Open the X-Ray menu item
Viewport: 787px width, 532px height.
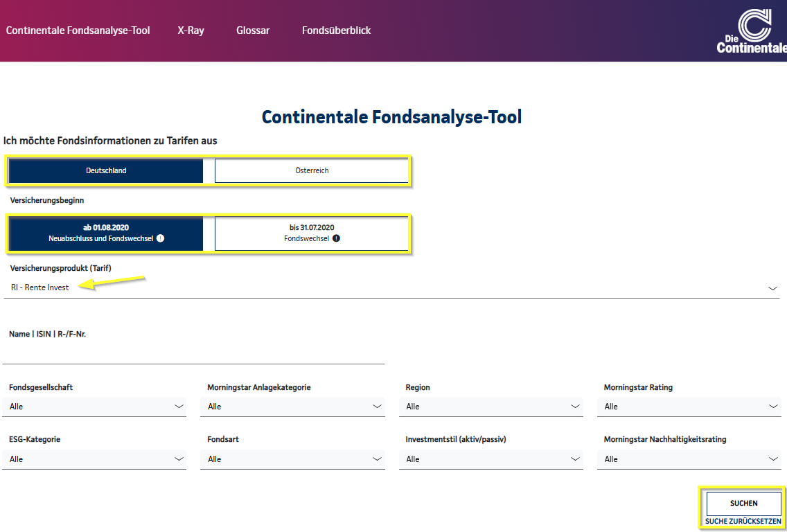click(191, 30)
